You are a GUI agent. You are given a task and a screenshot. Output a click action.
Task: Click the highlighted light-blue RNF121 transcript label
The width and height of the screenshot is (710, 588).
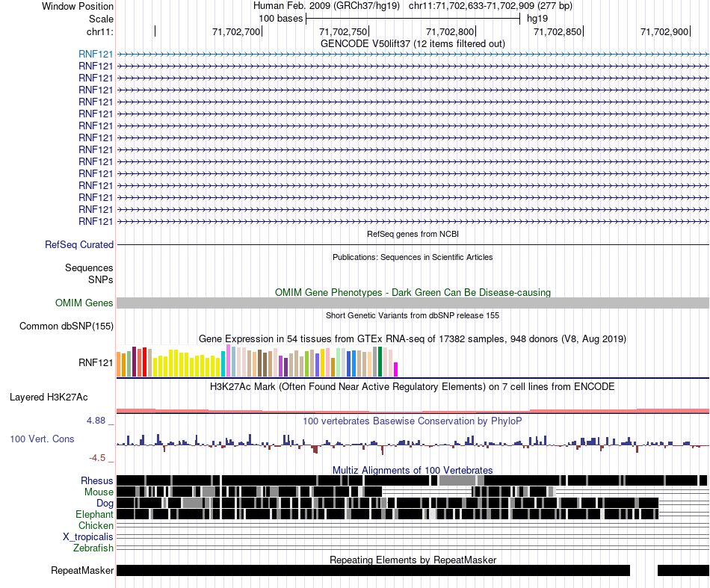pos(96,55)
